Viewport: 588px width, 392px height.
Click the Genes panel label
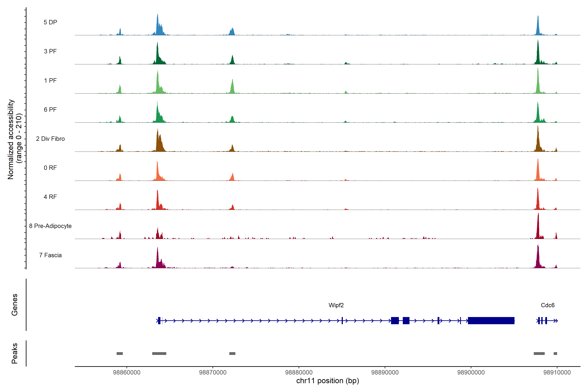(x=15, y=305)
